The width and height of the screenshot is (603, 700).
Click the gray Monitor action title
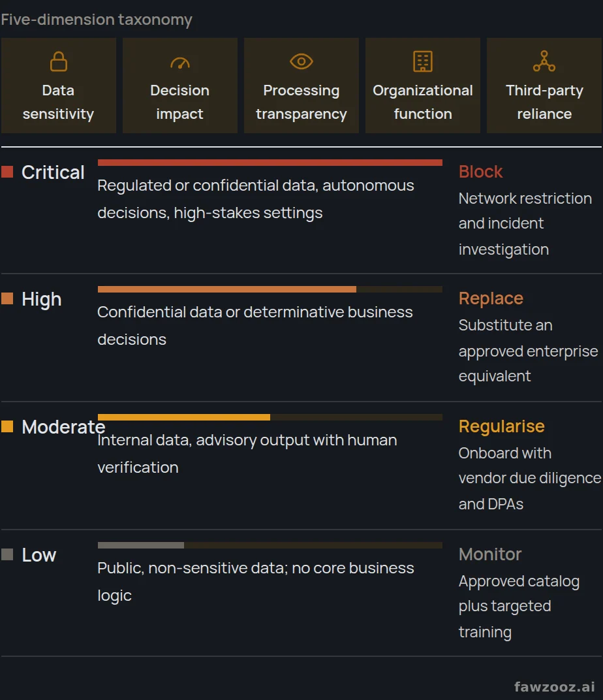(489, 554)
